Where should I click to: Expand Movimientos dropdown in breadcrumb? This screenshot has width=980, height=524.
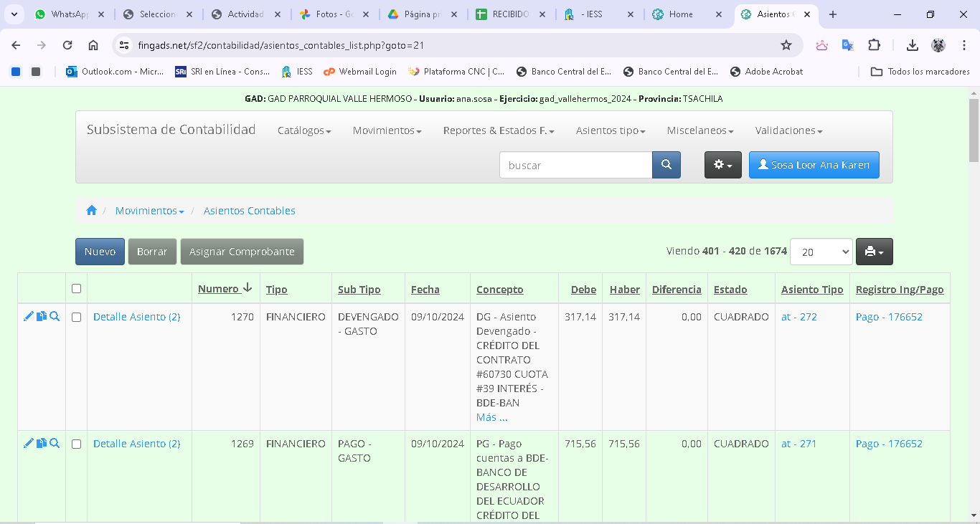click(149, 211)
